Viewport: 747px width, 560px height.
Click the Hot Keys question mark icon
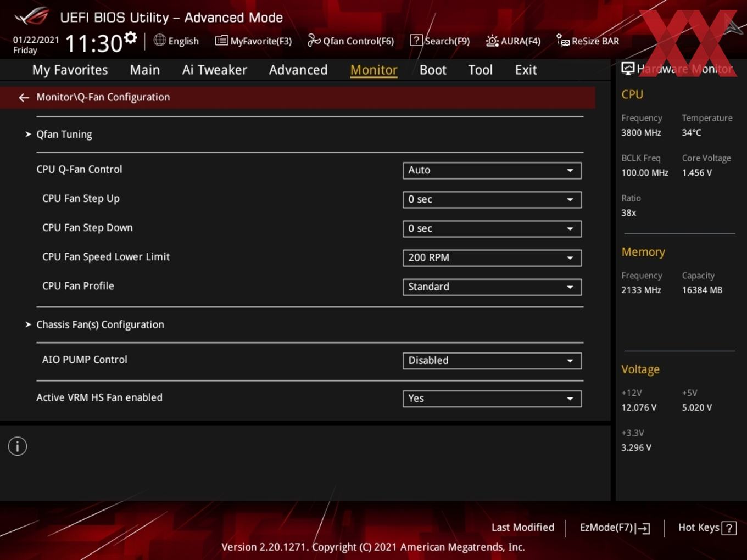pyautogui.click(x=729, y=528)
